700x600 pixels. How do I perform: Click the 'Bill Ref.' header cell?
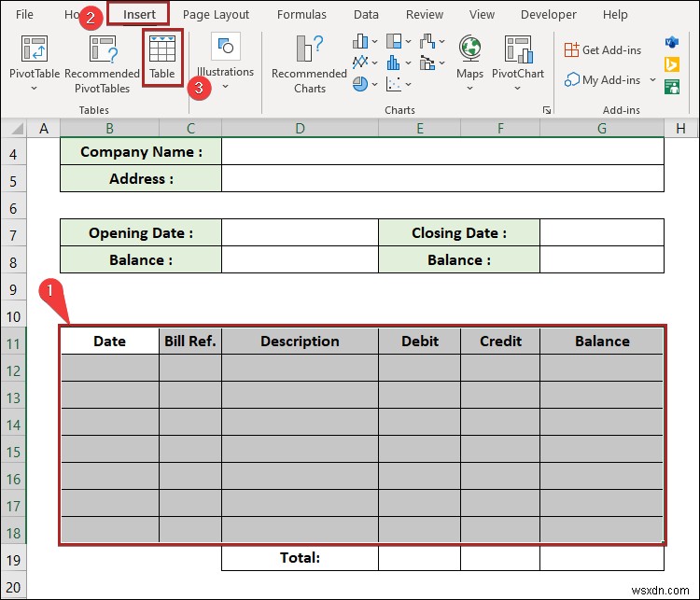tap(190, 342)
